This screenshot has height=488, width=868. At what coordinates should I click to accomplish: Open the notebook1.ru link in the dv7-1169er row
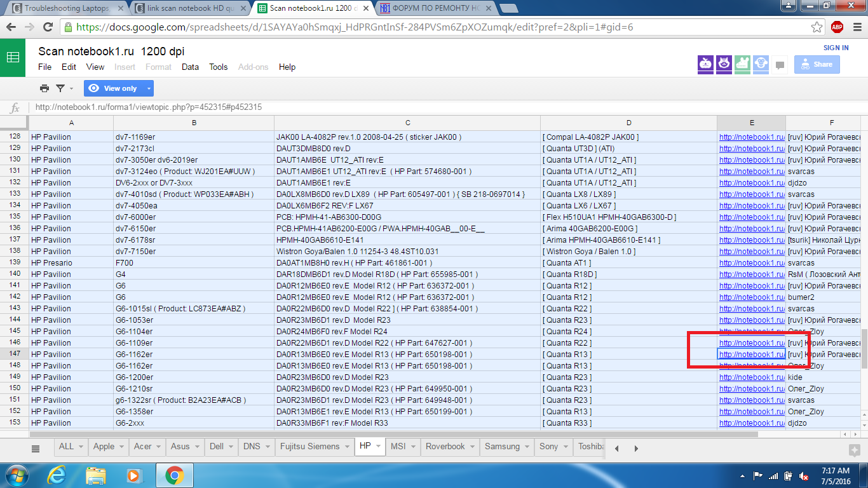(752, 137)
